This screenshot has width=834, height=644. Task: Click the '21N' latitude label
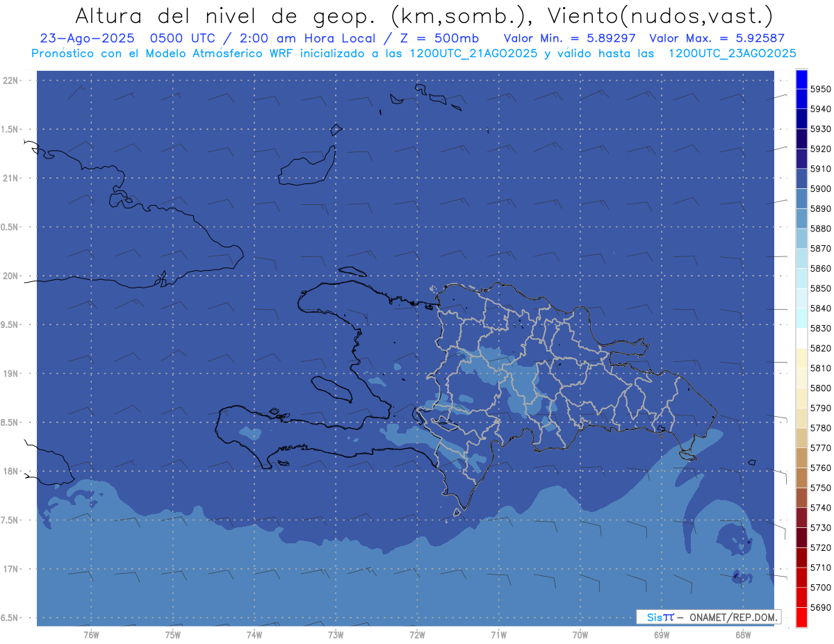12,179
